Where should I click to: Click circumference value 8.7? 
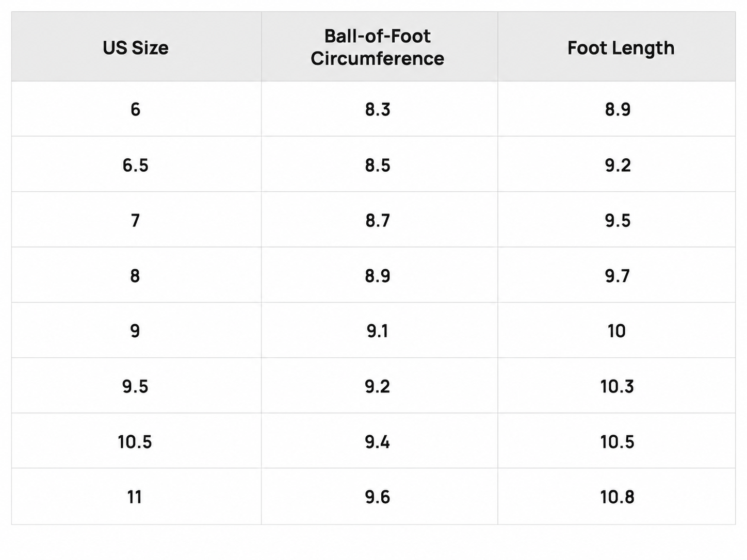(378, 220)
